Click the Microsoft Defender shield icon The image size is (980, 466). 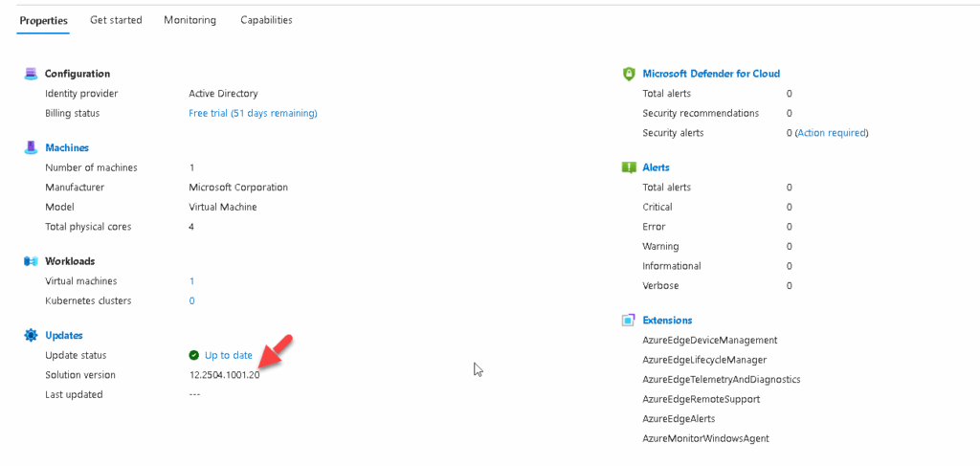(628, 74)
